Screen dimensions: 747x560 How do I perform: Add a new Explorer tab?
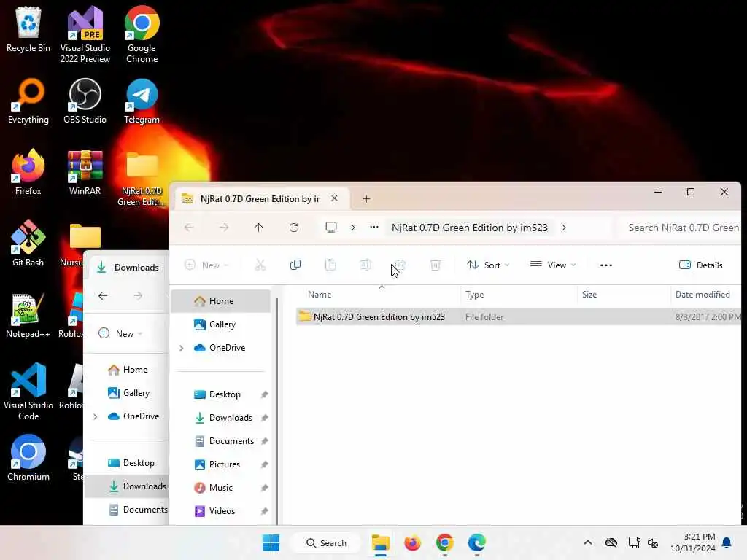coord(366,198)
